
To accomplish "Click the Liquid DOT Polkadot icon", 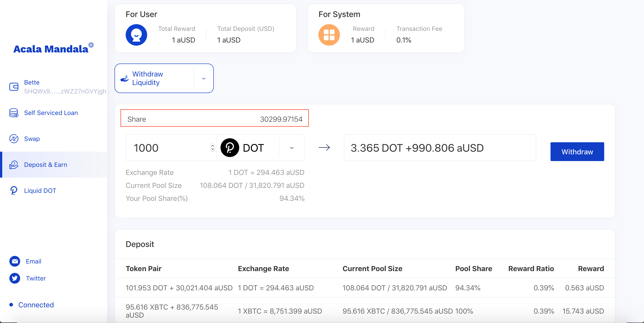I will [14, 191].
